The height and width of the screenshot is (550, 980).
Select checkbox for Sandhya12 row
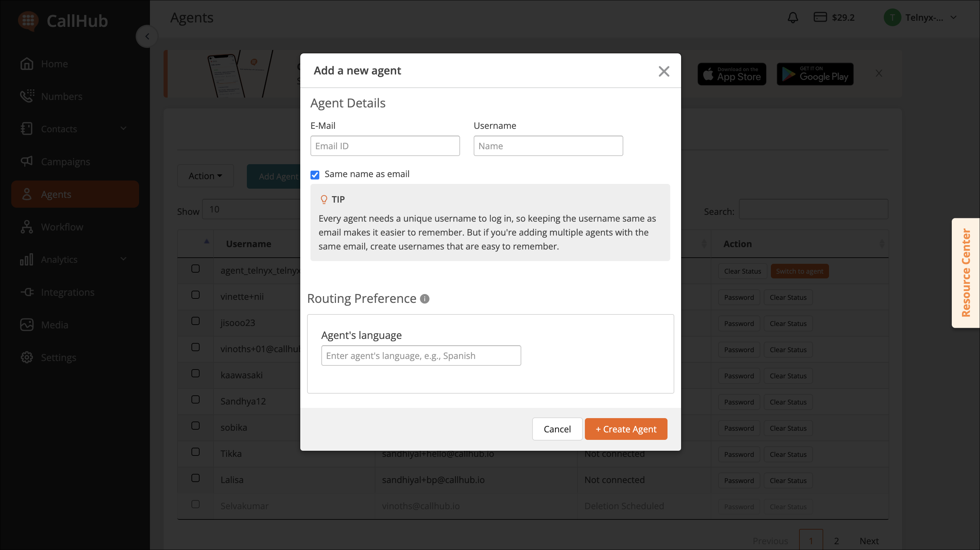(x=196, y=400)
